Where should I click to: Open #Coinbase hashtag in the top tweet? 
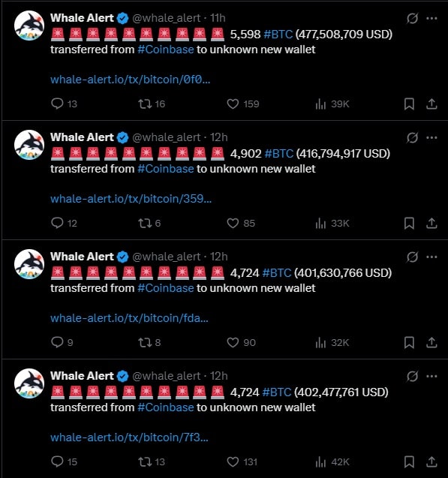pyautogui.click(x=166, y=50)
